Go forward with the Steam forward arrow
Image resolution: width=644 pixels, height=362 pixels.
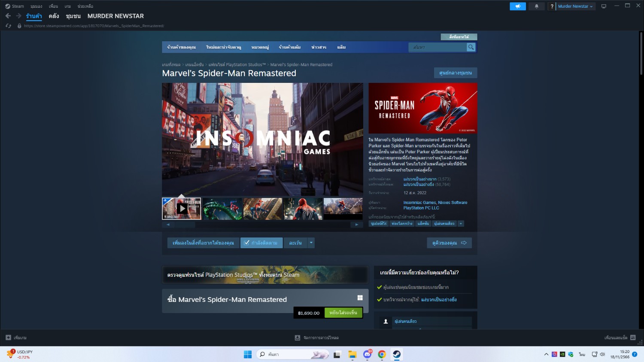coord(18,16)
